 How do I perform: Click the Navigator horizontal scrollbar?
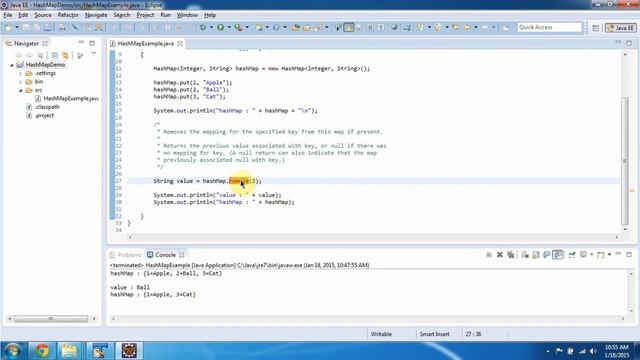51,319
